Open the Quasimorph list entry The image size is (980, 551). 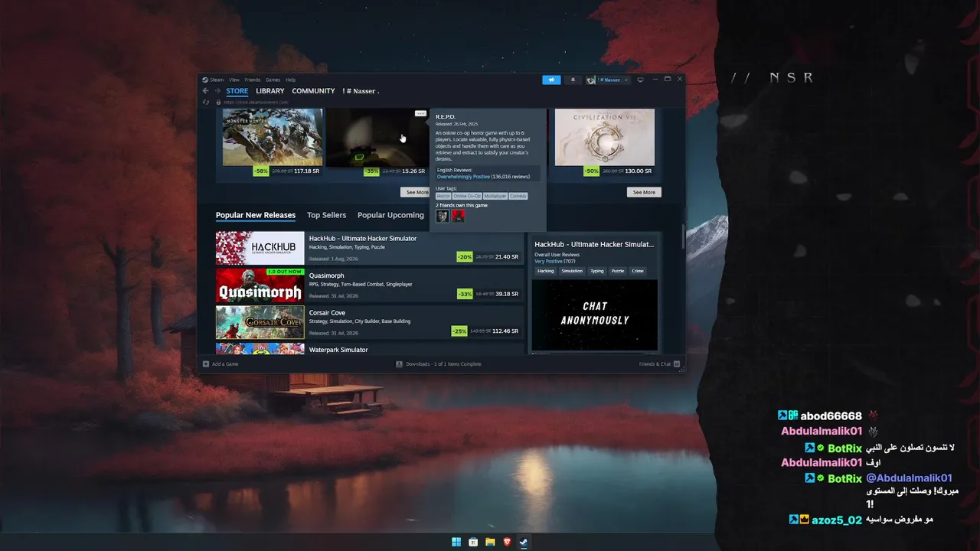pyautogui.click(x=370, y=285)
